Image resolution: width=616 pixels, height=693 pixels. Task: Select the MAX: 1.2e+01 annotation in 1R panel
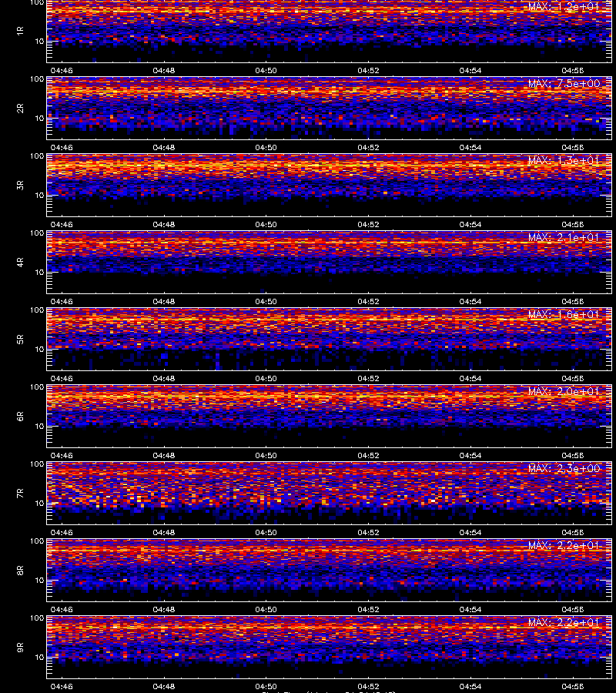pos(564,6)
